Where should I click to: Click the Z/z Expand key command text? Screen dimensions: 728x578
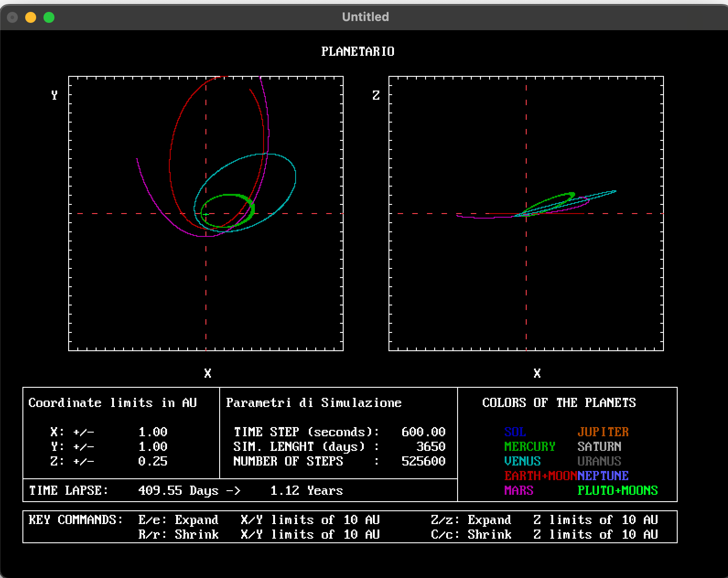point(471,520)
